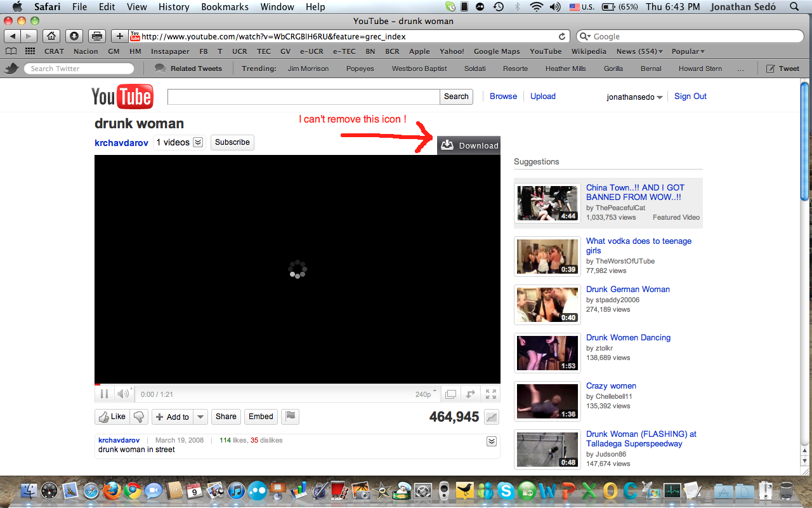Open the input source U.S. flag menu
This screenshot has height=508, width=812.
(580, 7)
